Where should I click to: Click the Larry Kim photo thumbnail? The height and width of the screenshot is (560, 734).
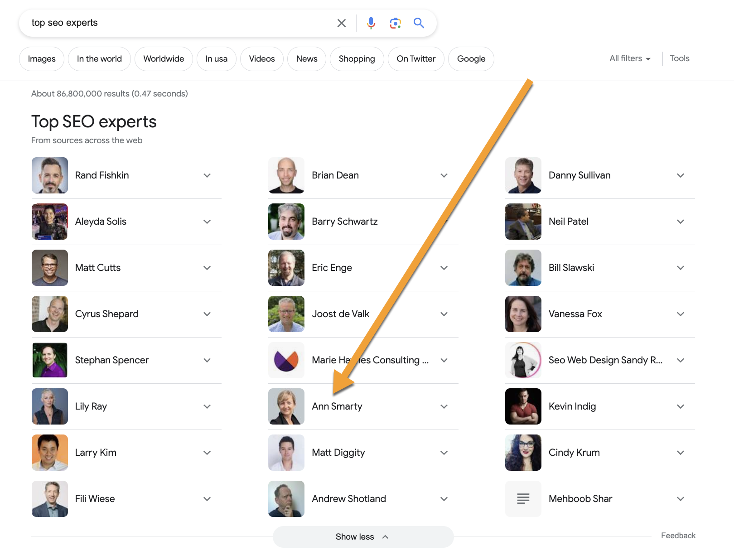(50, 453)
